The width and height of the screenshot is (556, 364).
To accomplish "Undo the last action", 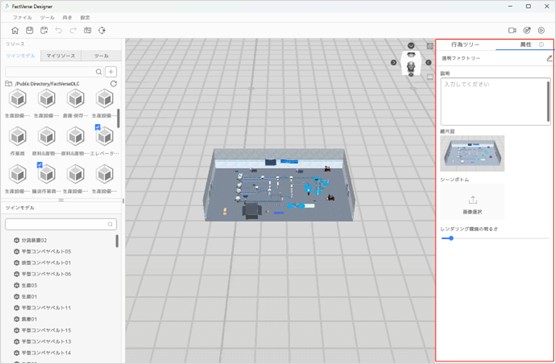I will coord(59,30).
